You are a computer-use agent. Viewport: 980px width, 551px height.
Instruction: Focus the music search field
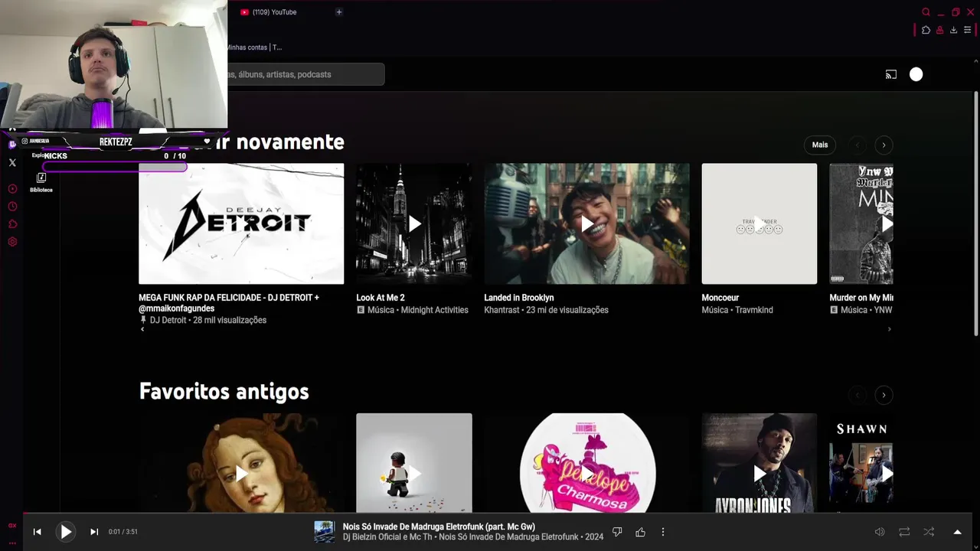[x=305, y=74]
